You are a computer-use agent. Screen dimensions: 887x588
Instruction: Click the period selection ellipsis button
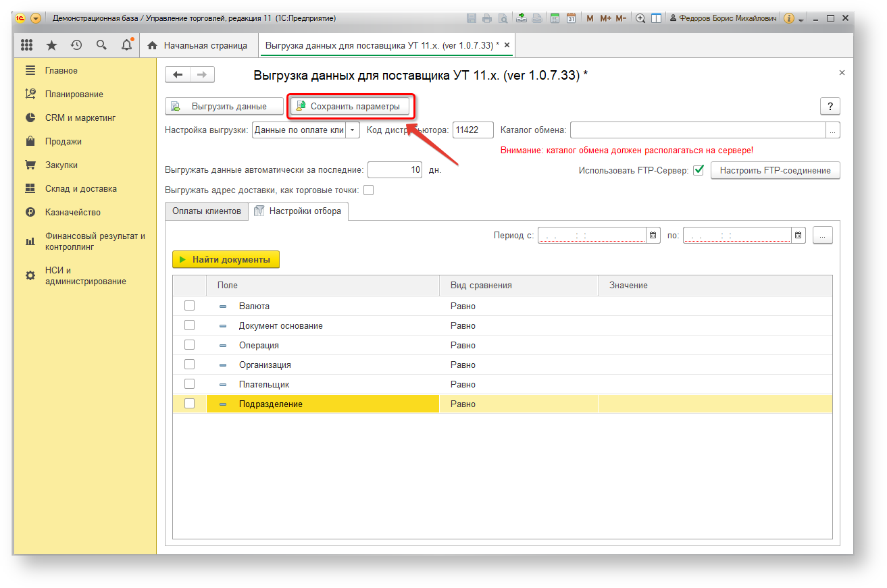[823, 235]
